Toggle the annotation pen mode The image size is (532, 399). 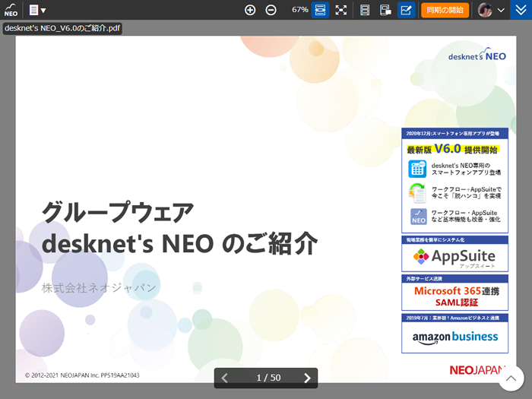point(406,10)
